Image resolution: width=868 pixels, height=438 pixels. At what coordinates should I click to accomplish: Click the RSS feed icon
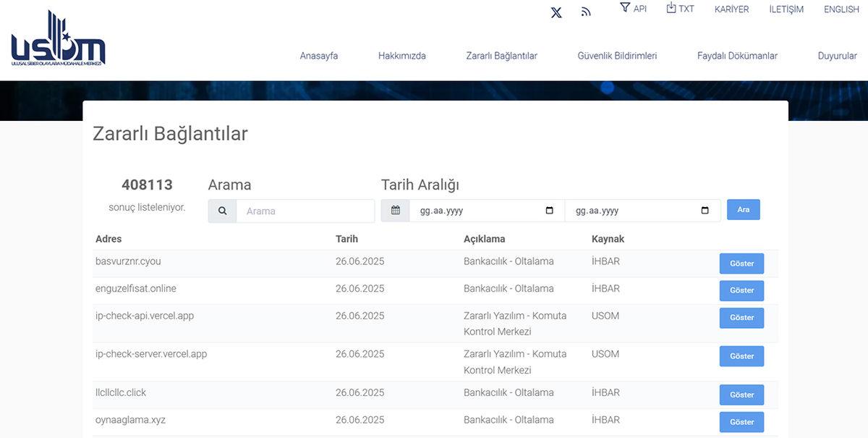tap(585, 12)
